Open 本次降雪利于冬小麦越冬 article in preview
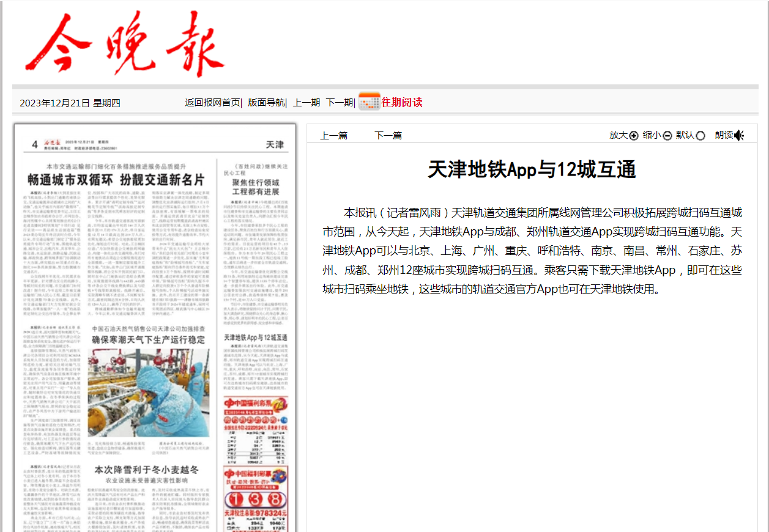This screenshot has width=769, height=532. (146, 470)
